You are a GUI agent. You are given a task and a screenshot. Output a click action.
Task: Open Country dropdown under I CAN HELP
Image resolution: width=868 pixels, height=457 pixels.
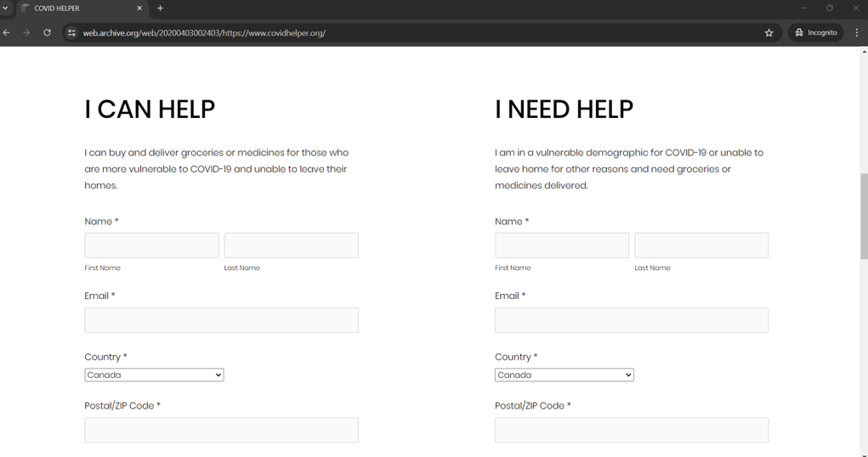[x=154, y=375]
